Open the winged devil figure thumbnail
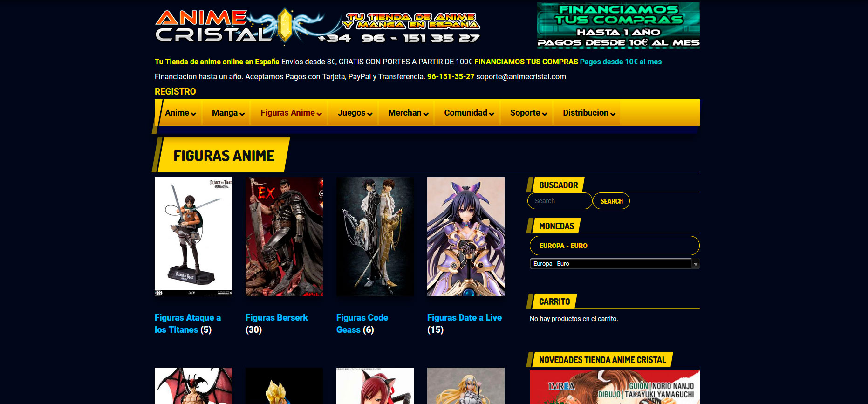Image resolution: width=868 pixels, height=404 pixels. 193,386
